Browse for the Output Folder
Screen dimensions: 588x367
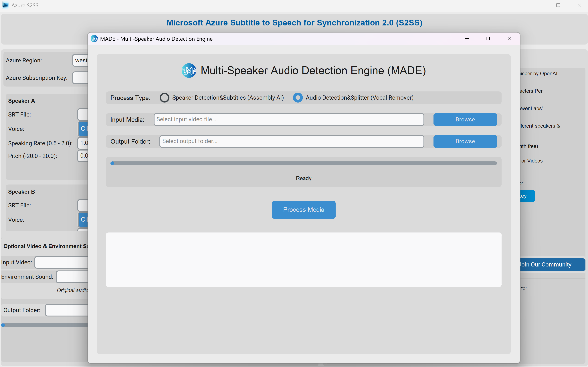point(465,141)
